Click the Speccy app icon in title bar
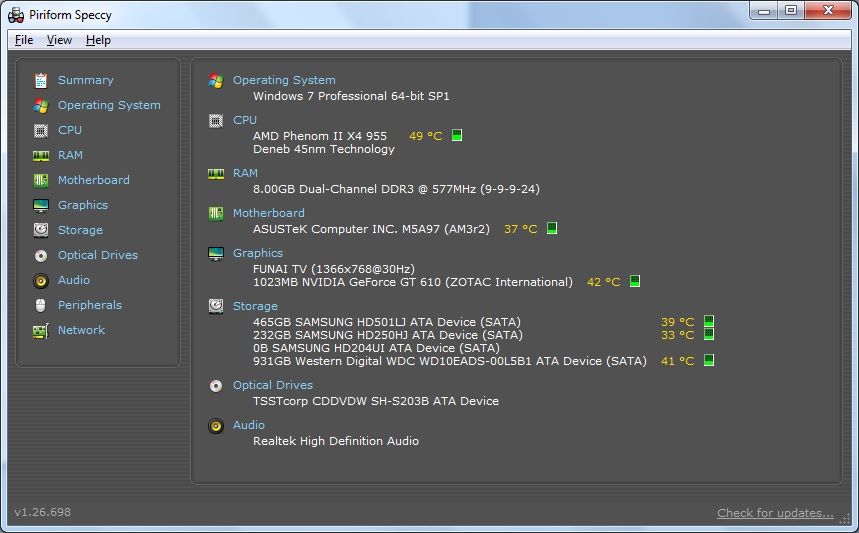The image size is (859, 533). coord(16,15)
